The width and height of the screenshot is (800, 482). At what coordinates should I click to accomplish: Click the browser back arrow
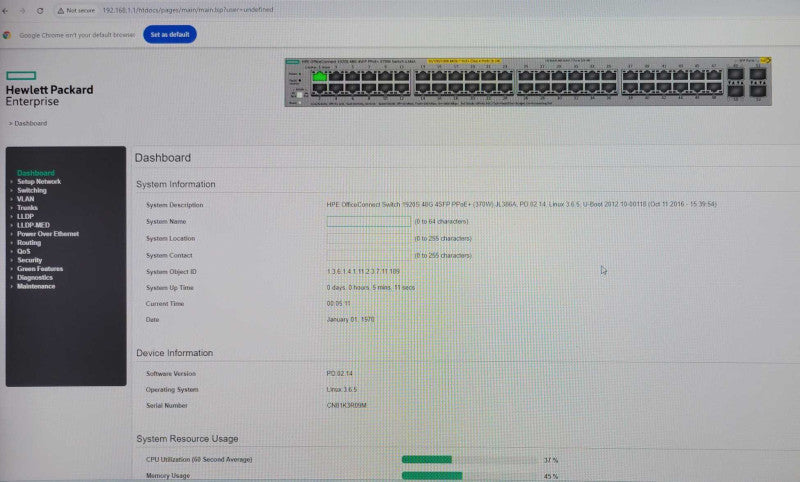pyautogui.click(x=6, y=11)
